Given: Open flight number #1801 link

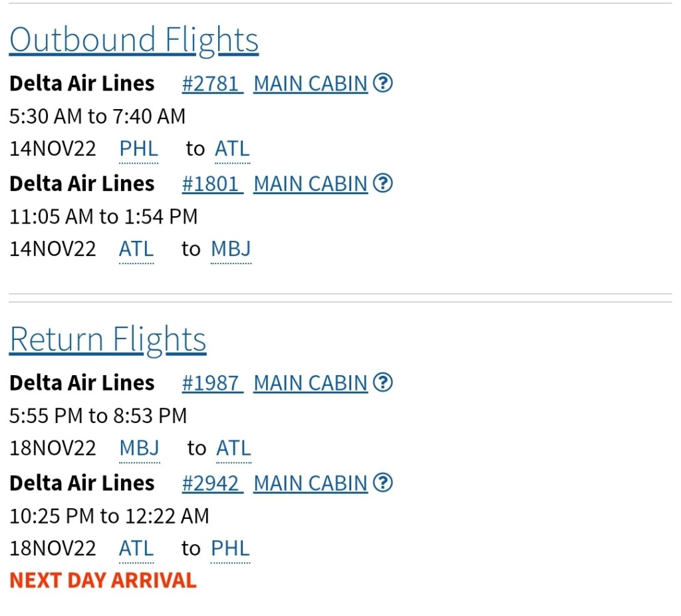Looking at the screenshot, I should (212, 184).
